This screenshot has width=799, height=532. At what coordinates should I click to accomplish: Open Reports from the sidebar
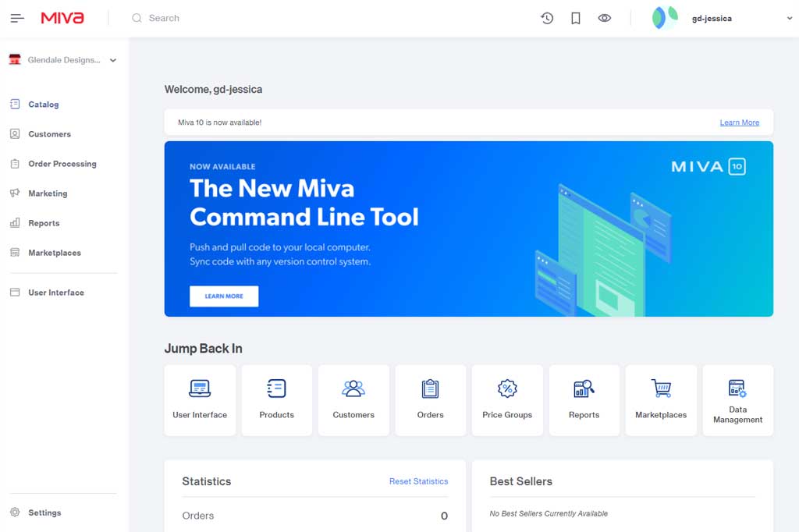click(x=44, y=223)
